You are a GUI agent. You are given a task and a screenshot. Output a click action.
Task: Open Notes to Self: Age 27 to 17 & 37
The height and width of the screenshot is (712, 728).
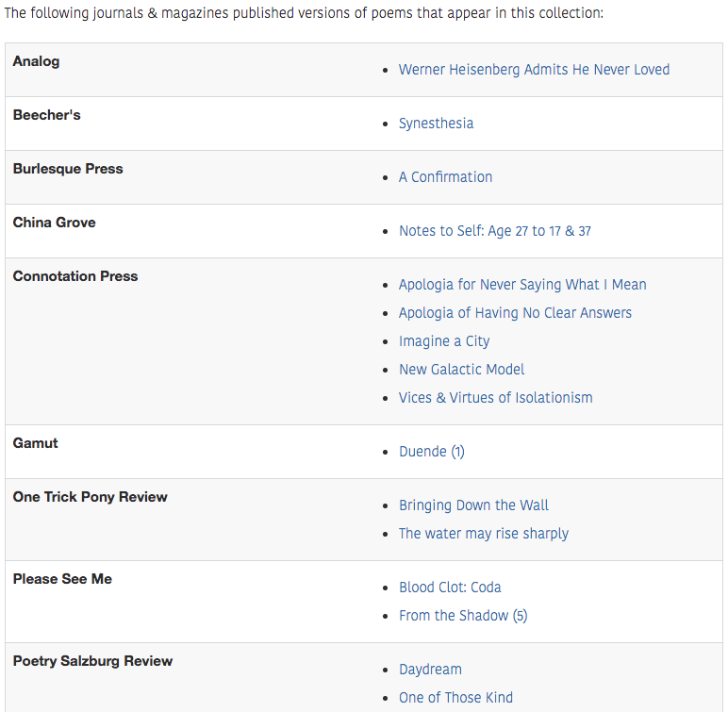495,231
